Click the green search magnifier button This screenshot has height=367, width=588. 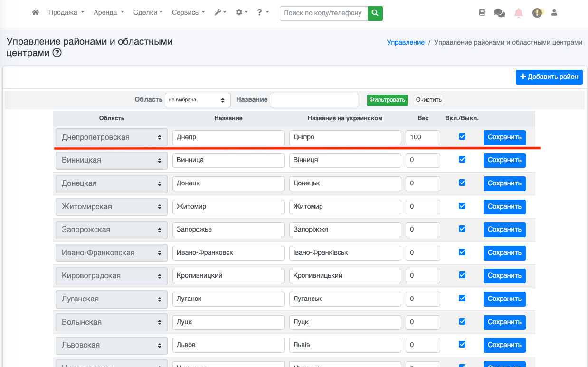pos(375,13)
